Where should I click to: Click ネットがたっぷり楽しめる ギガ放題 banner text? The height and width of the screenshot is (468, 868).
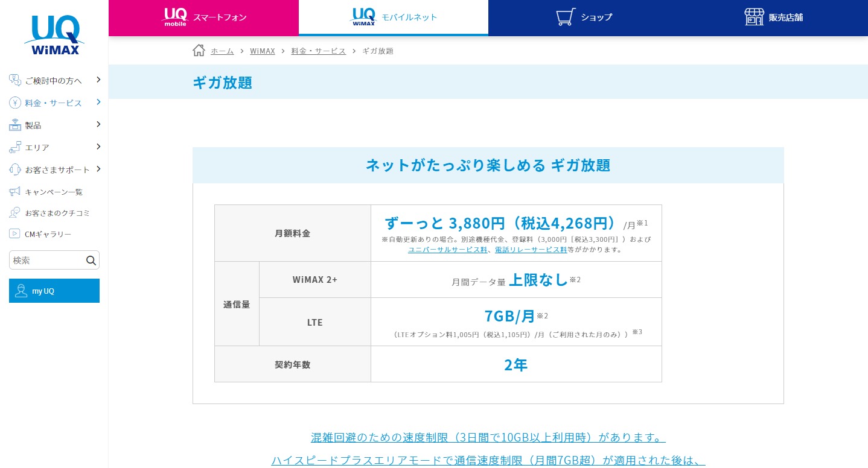tap(488, 165)
